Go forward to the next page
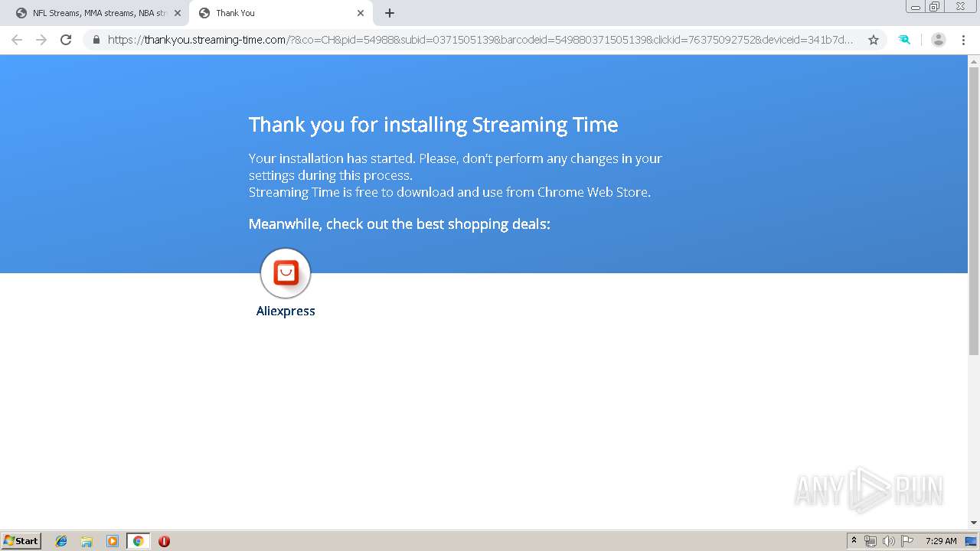980x551 pixels. point(41,40)
